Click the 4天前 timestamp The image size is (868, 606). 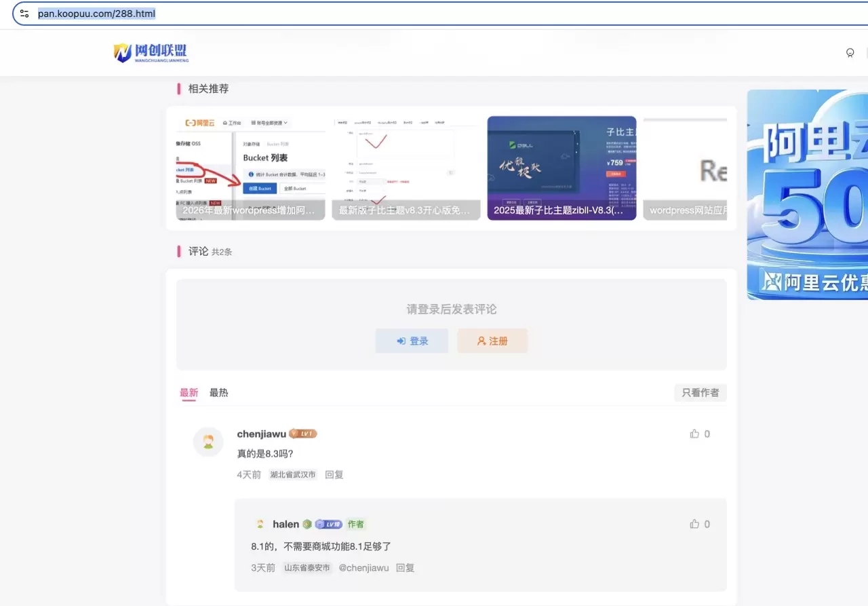point(248,475)
